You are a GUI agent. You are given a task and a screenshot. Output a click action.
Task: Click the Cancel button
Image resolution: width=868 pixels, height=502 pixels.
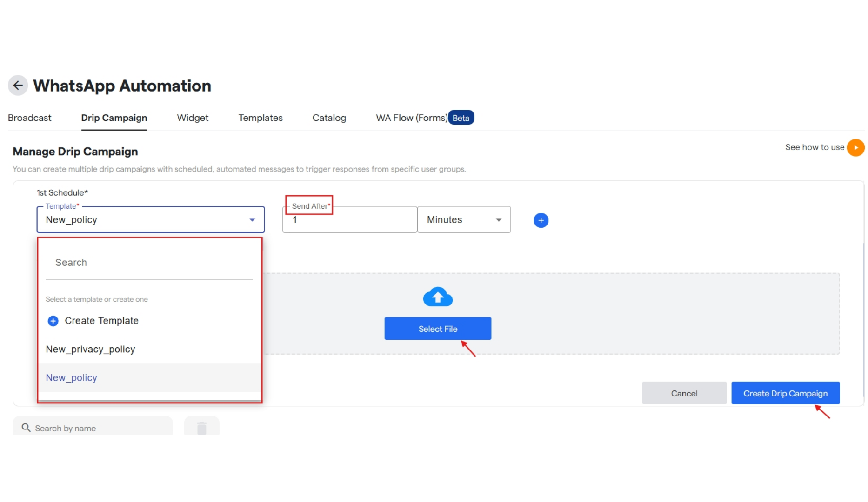pyautogui.click(x=684, y=393)
